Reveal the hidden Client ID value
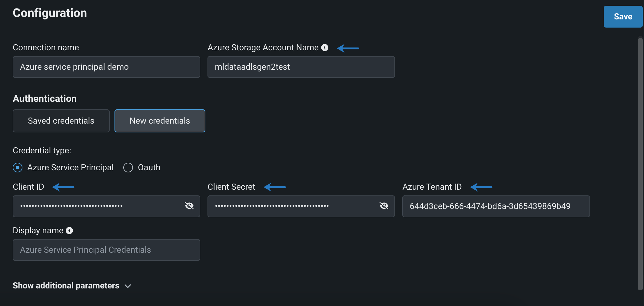This screenshot has width=644, height=306. pyautogui.click(x=189, y=206)
